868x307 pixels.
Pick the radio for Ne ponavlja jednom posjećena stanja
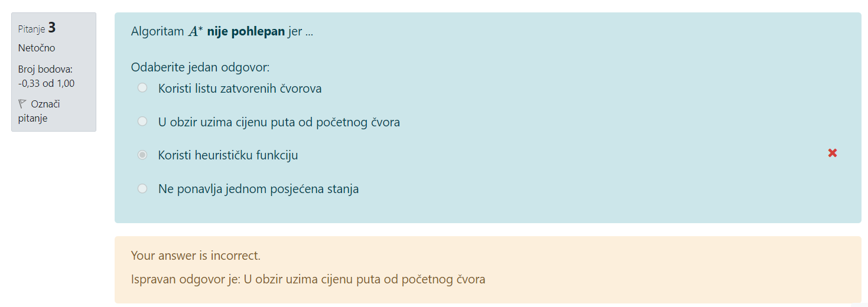coord(142,189)
